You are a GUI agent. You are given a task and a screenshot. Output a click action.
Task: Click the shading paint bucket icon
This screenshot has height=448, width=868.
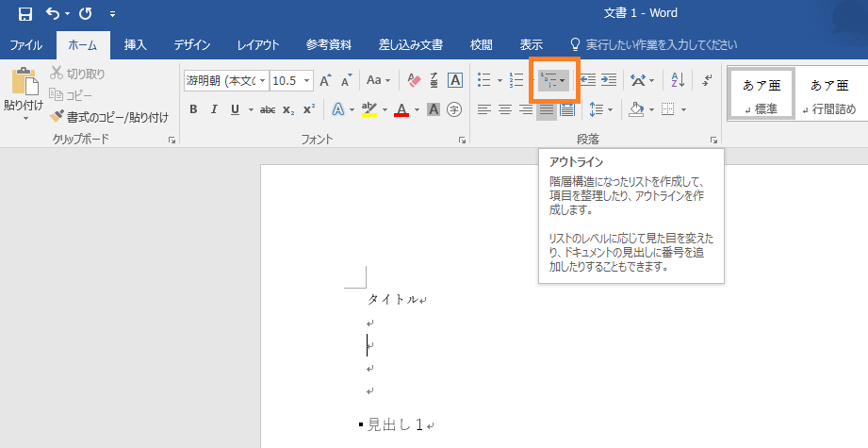636,109
